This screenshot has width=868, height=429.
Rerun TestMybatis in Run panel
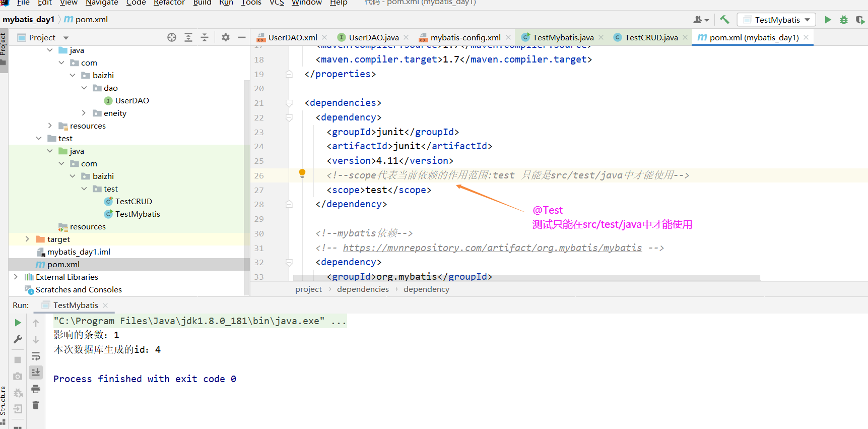[x=18, y=323]
